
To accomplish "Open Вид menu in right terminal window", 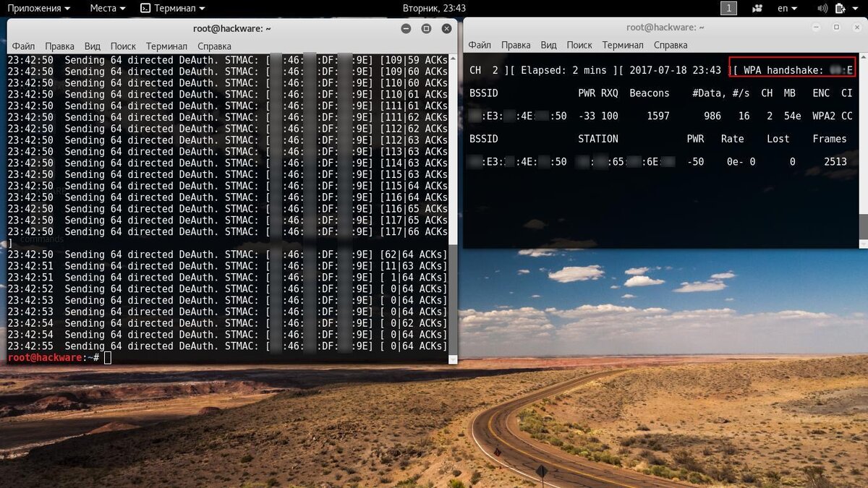I will 549,44.
